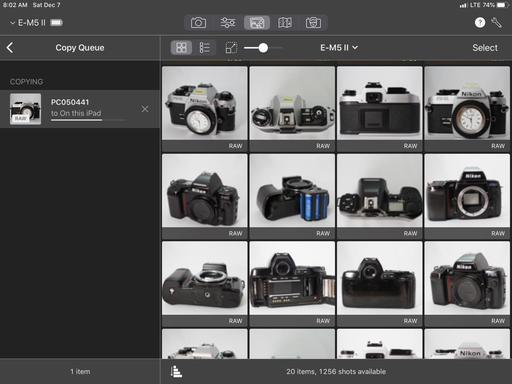Switch to grid thumbnail view

(x=181, y=48)
